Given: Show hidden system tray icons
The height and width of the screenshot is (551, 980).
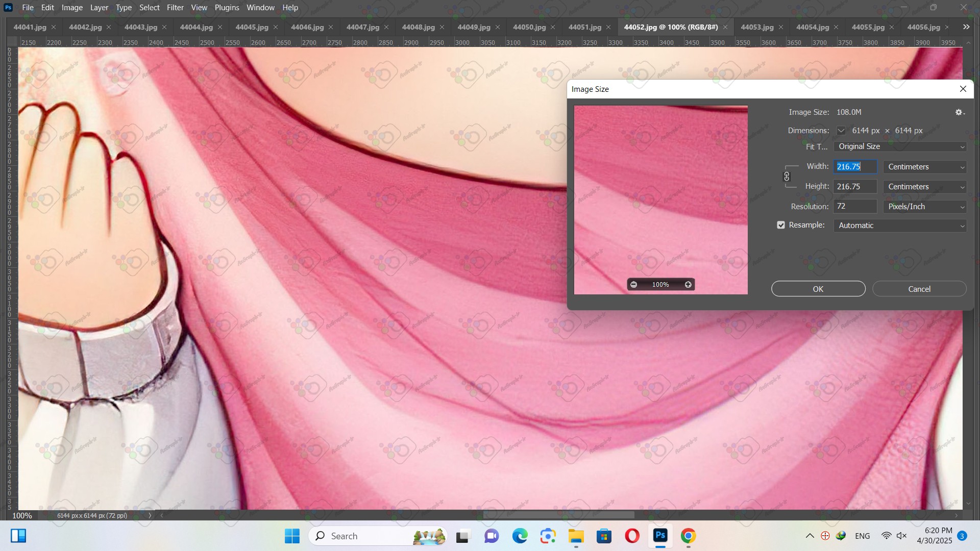Looking at the screenshot, I should (810, 536).
